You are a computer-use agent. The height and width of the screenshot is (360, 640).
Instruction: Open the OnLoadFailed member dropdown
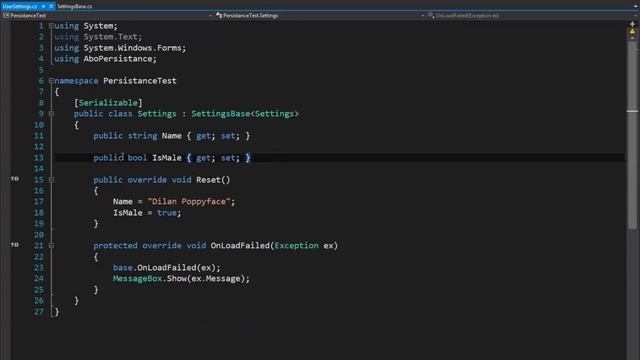pos(532,16)
